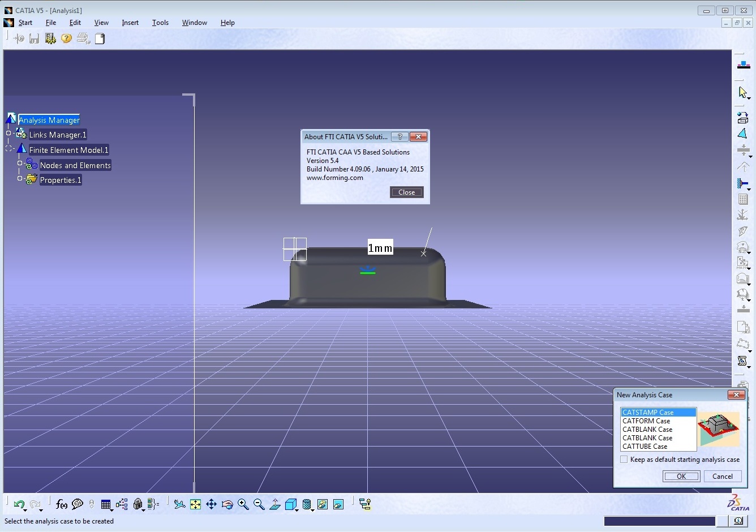
Task: Click the blue clamp restraint icon
Action: 742,183
